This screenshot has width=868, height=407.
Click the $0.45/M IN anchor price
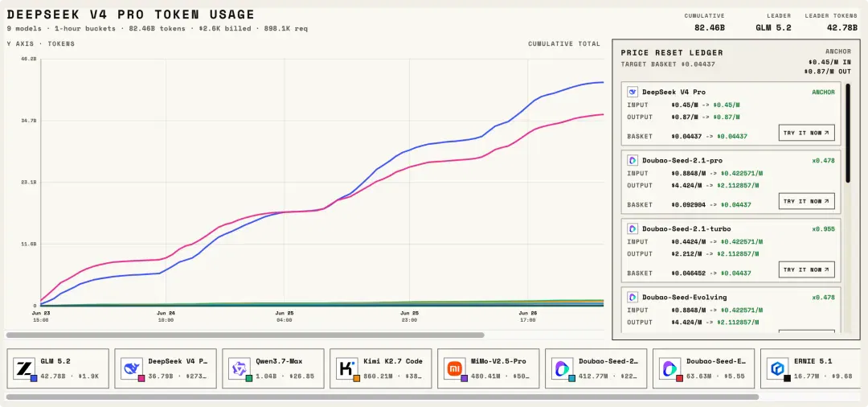(829, 61)
